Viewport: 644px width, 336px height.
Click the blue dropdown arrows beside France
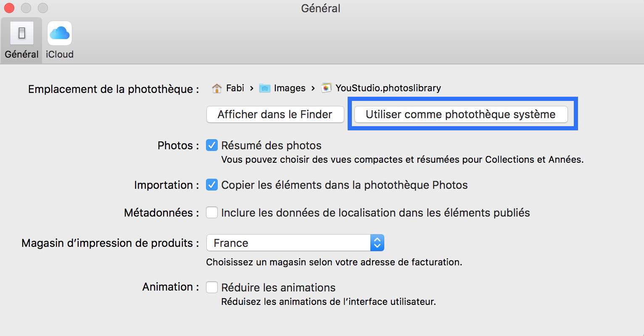tap(377, 243)
